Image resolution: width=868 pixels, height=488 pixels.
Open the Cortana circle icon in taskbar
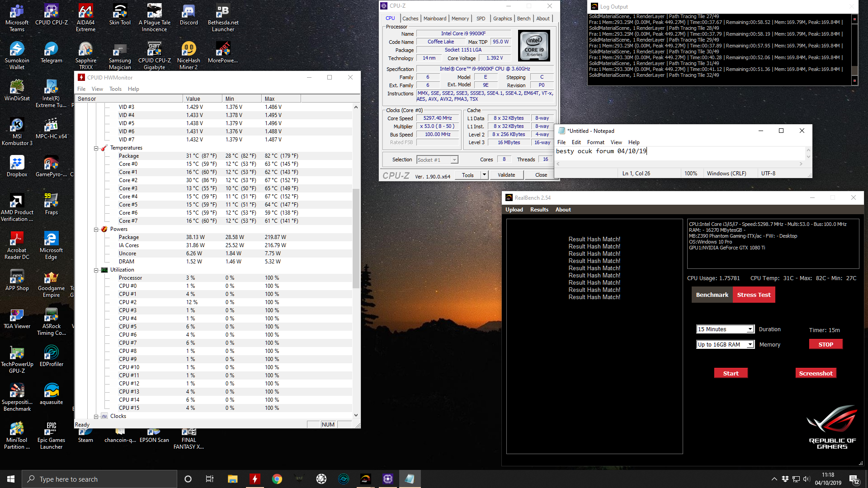[x=188, y=479]
